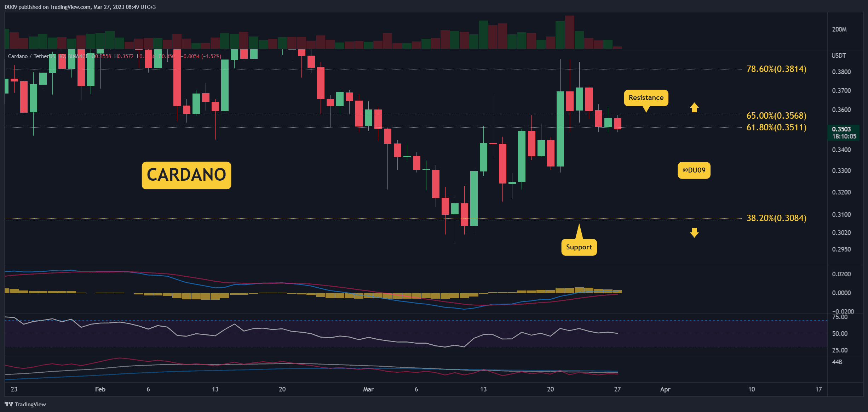Click the 0.3100 price axis label
Viewport: 868px width, 412px height.
841,215
